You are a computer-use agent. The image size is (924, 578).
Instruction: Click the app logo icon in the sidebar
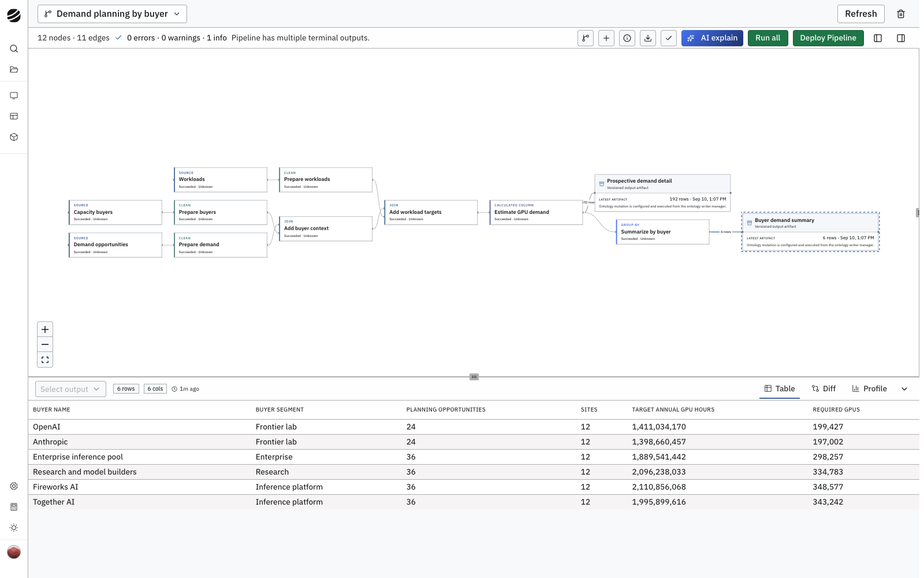click(14, 16)
